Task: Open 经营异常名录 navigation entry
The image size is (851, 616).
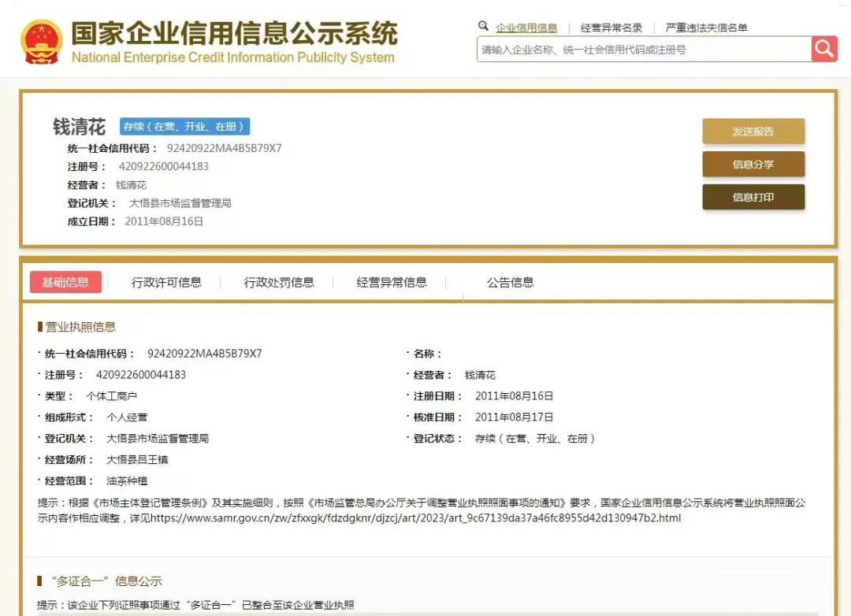Action: click(x=611, y=26)
